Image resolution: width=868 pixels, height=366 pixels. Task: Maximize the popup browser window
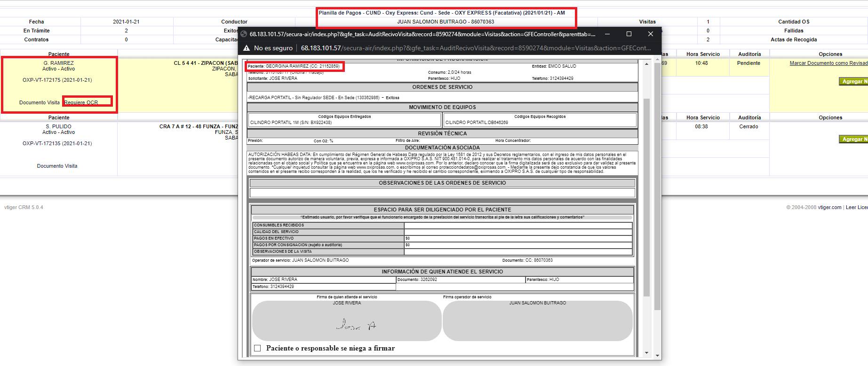pyautogui.click(x=629, y=34)
